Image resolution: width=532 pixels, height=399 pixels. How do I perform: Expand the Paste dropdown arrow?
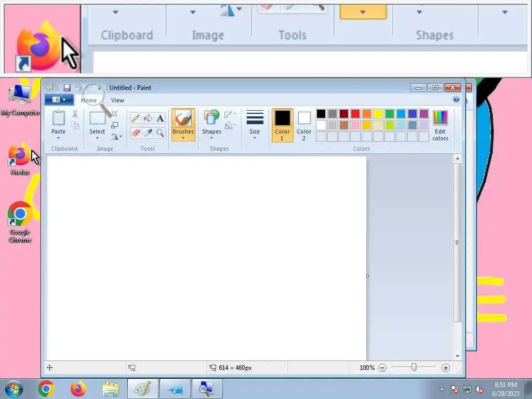pos(58,138)
